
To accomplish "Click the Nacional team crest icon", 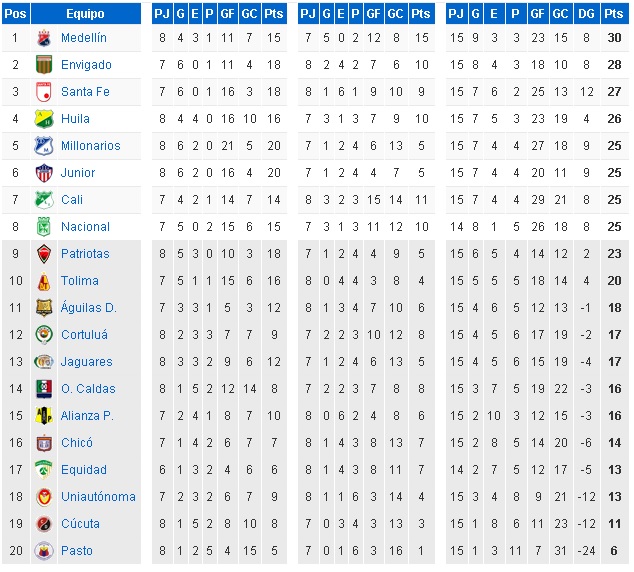I will click(44, 227).
